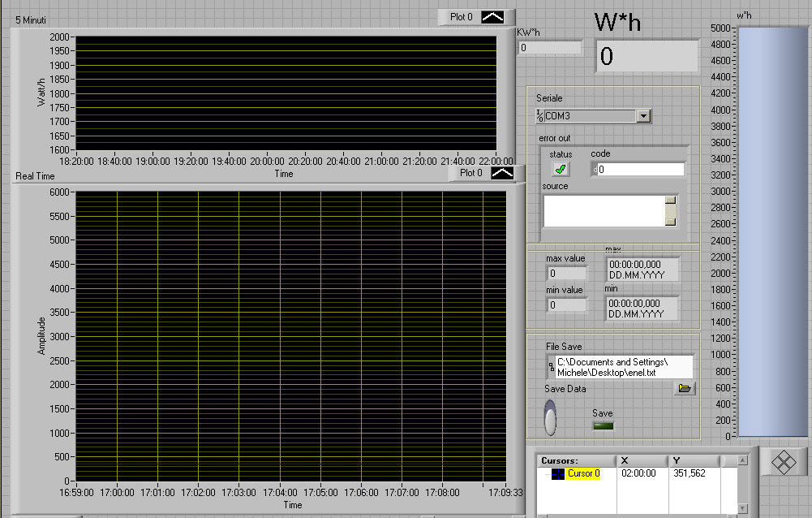
Task: Click the path-type icon in File Save field
Action: (x=552, y=367)
